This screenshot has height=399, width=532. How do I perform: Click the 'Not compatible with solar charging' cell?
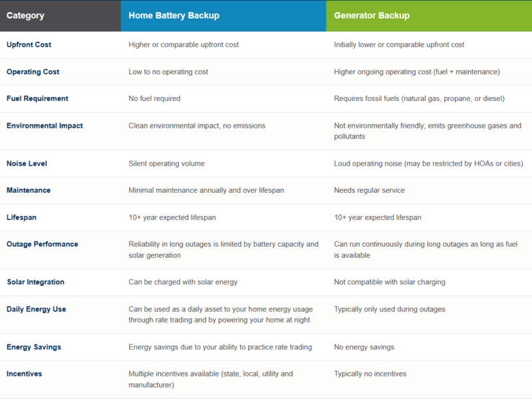click(x=390, y=282)
